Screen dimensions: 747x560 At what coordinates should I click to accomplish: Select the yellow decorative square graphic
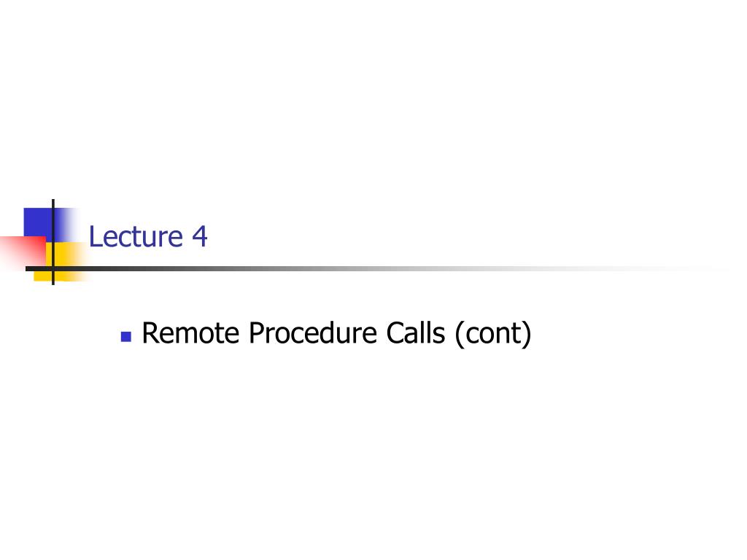coord(61,262)
